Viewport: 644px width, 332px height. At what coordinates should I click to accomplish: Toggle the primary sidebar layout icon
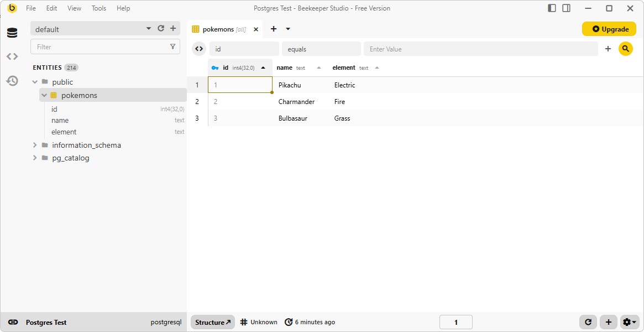coord(552,8)
